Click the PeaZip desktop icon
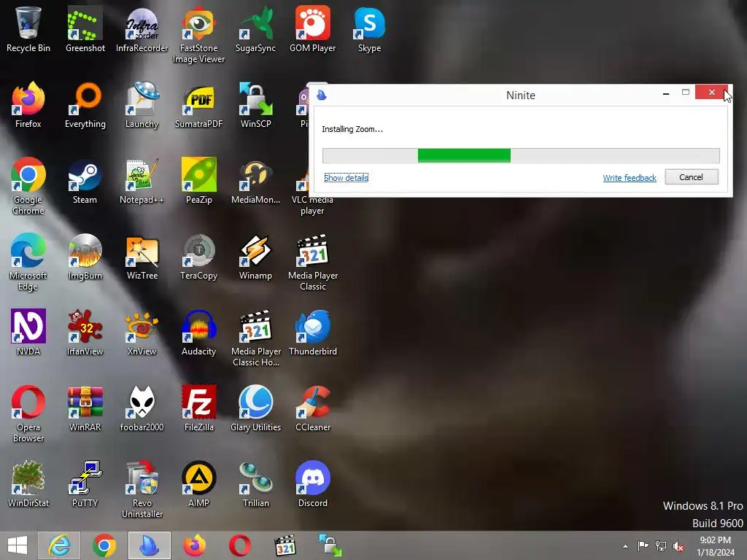Viewport: 747px width, 560px height. [198, 181]
